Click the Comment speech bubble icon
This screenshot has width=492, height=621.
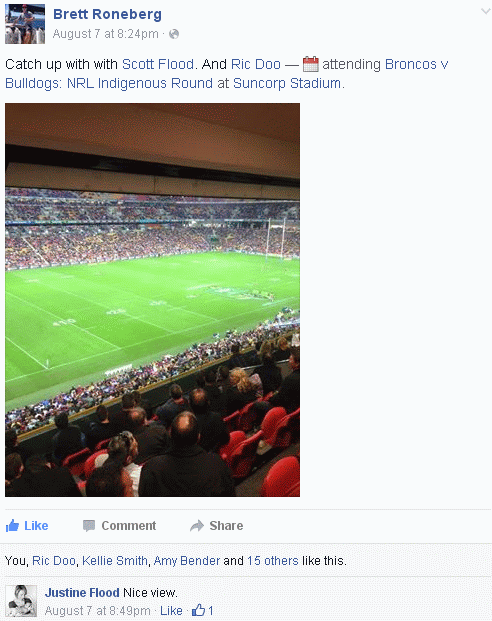coord(89,526)
